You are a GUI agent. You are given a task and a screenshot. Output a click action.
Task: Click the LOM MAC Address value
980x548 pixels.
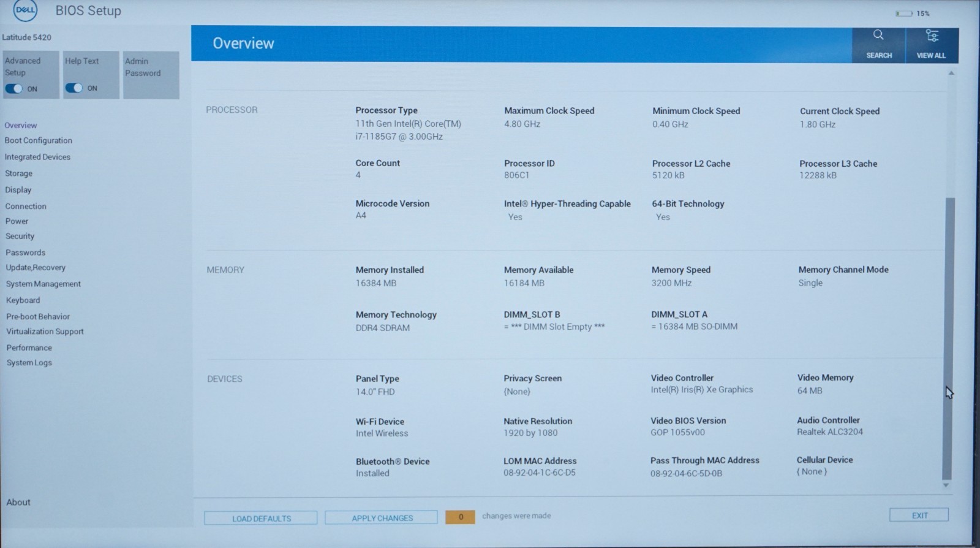[x=540, y=473]
